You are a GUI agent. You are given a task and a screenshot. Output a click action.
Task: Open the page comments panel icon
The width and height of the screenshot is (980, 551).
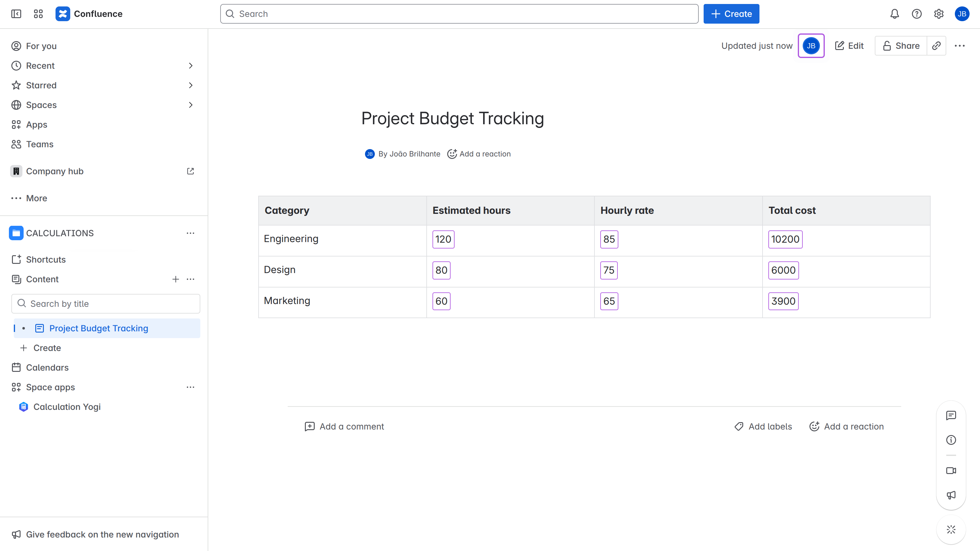click(x=951, y=415)
